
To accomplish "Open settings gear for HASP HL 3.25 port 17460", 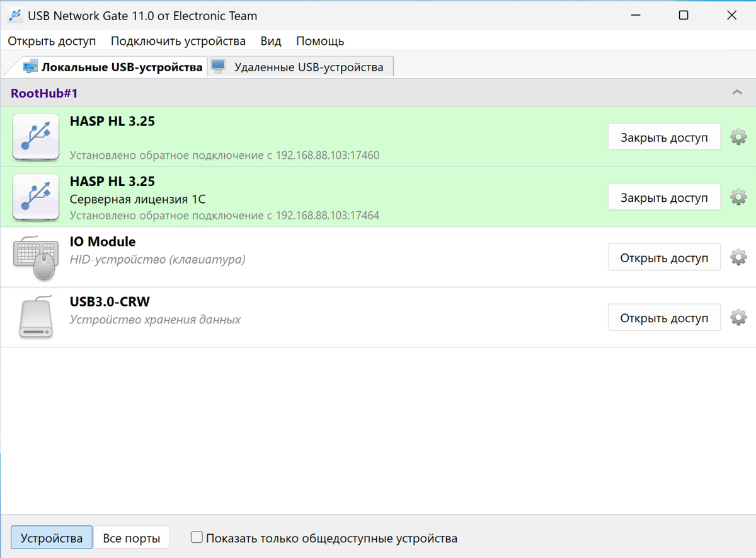I will (x=738, y=137).
